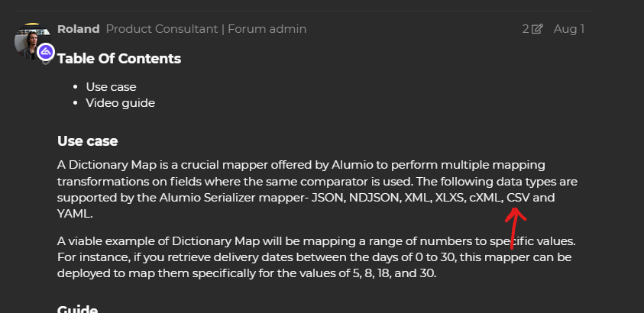Click the bullet beside Use case item
This screenshot has height=313, width=644.
(x=75, y=87)
